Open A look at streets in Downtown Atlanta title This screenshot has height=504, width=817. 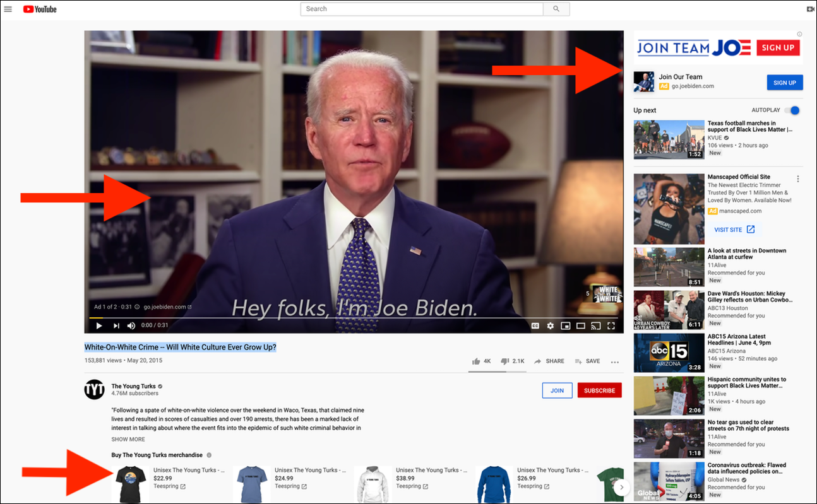[747, 254]
